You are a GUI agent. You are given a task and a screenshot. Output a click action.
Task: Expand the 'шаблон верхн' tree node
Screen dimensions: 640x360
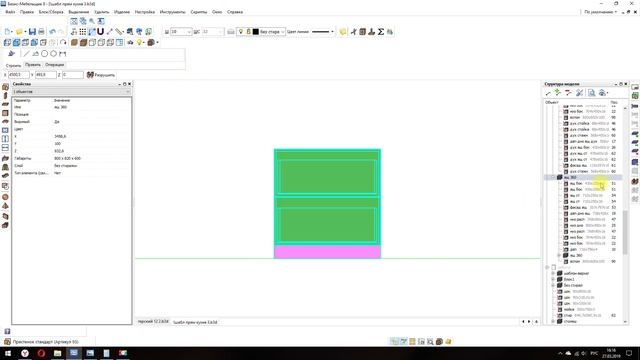point(553,273)
